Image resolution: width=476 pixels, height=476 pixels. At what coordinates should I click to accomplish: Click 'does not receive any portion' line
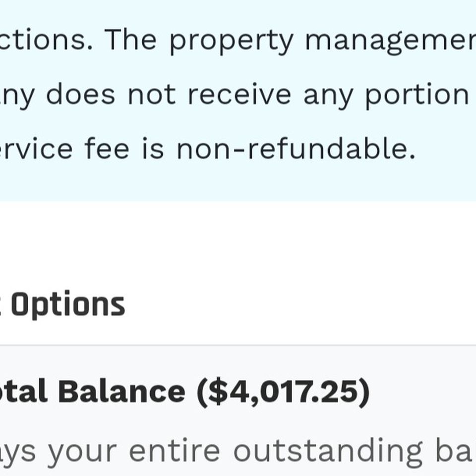pos(257,95)
